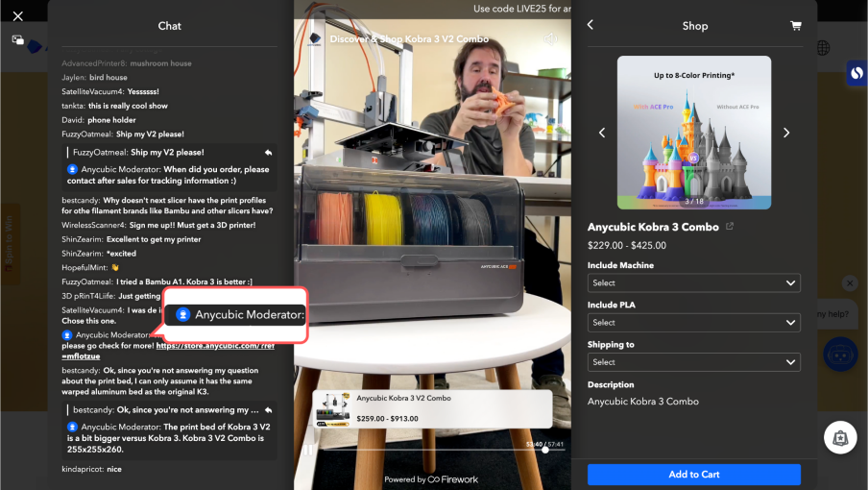
Task: Click the $229.00 - $425.00 price text
Action: pos(627,245)
